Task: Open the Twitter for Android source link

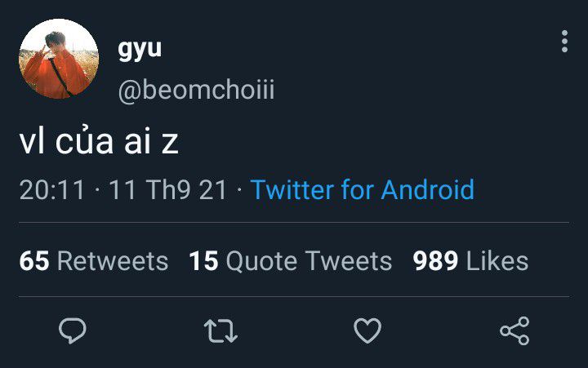Action: click(363, 189)
